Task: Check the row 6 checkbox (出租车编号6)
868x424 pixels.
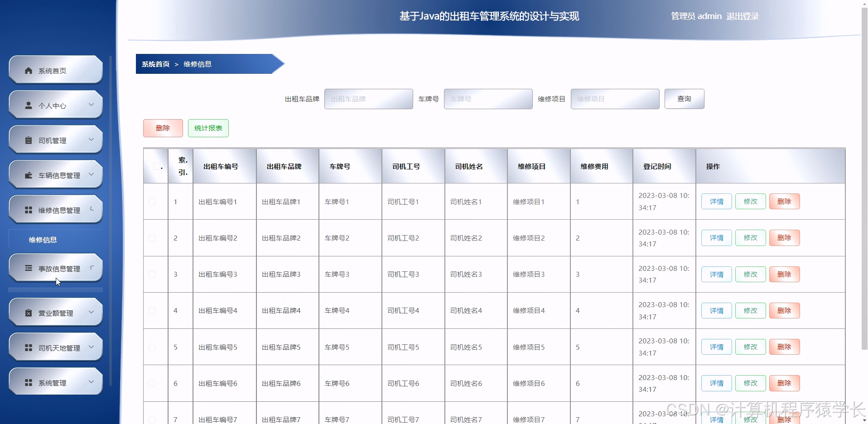Action: point(152,383)
